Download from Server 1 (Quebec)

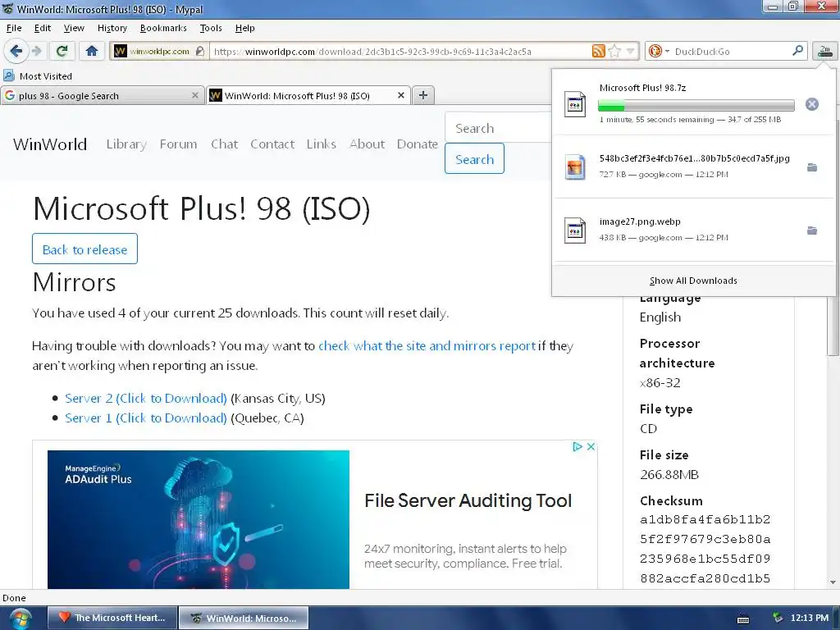[x=146, y=418]
